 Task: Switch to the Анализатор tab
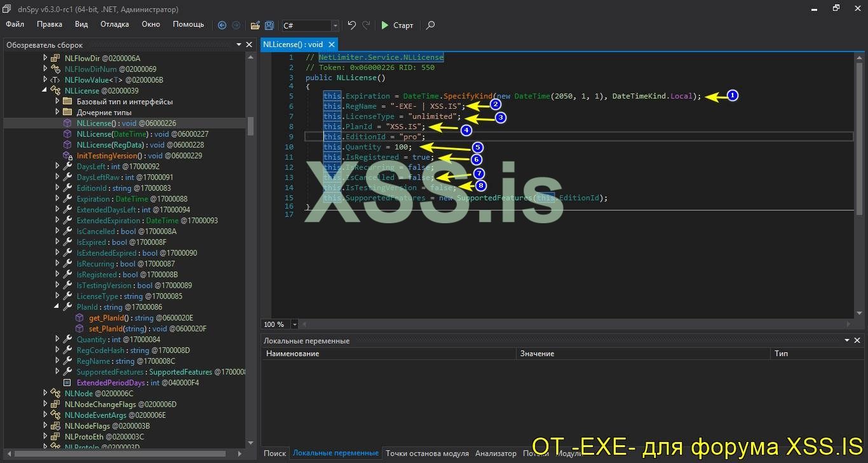496,453
